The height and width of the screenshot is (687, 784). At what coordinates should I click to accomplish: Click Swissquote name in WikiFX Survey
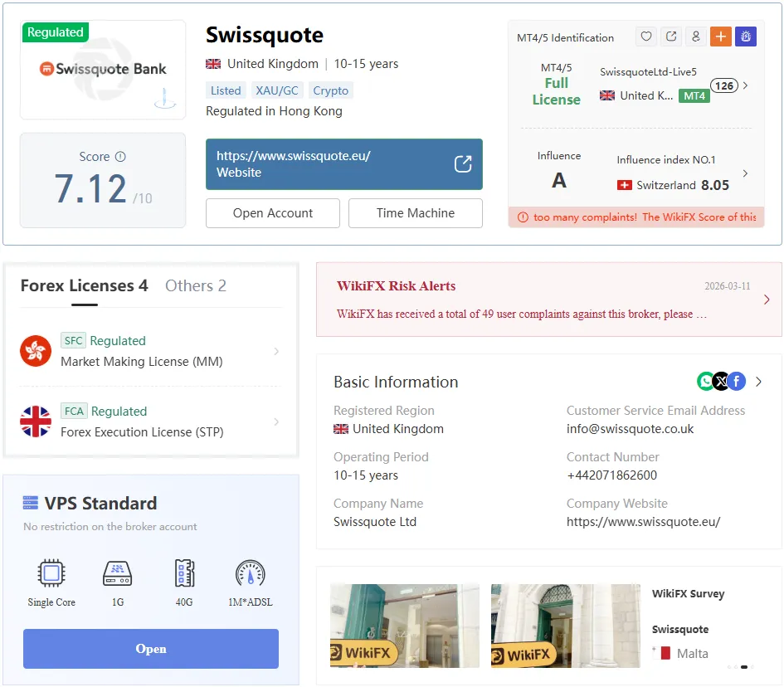click(x=680, y=629)
